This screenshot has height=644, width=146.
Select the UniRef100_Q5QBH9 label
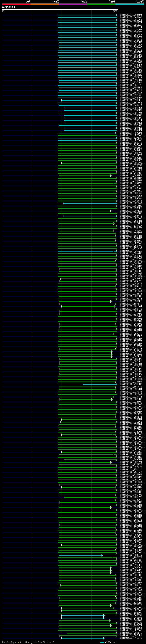coord(131,181)
